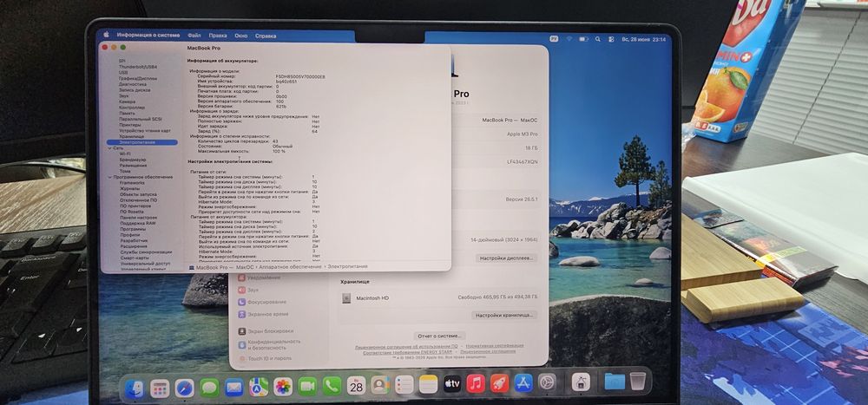Launch Safari from the Dock
The image size is (868, 405).
click(x=184, y=389)
